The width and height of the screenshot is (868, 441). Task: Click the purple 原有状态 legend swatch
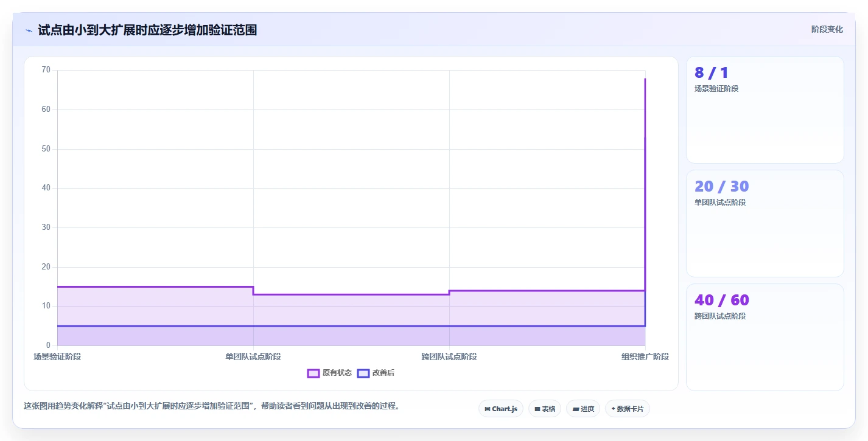pyautogui.click(x=313, y=373)
